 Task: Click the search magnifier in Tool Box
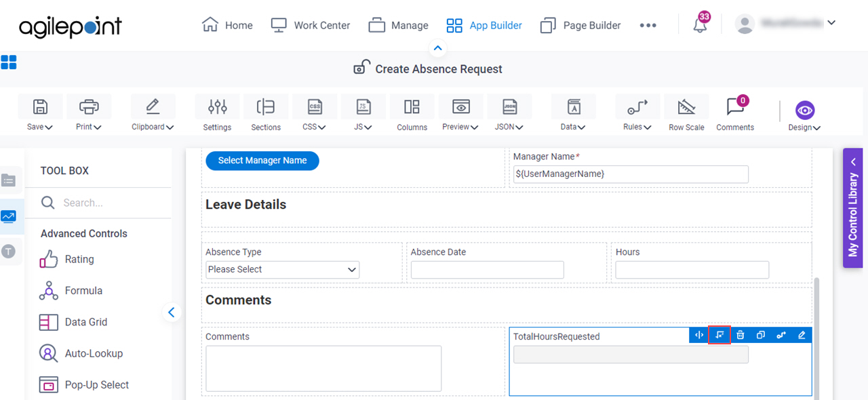48,202
